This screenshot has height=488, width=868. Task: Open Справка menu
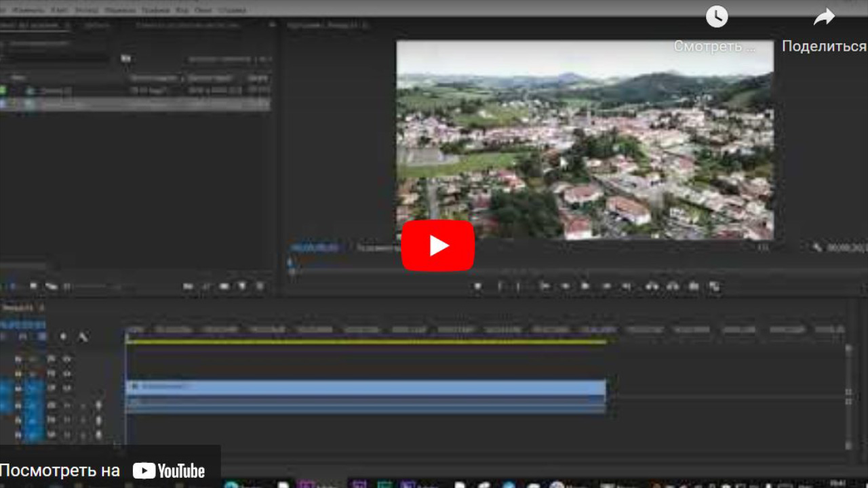[233, 10]
